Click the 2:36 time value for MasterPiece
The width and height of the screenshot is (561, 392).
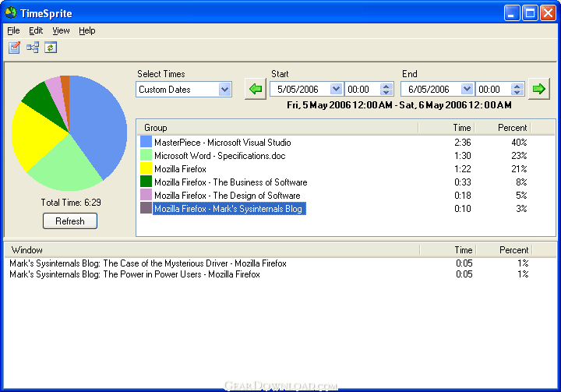click(x=463, y=143)
